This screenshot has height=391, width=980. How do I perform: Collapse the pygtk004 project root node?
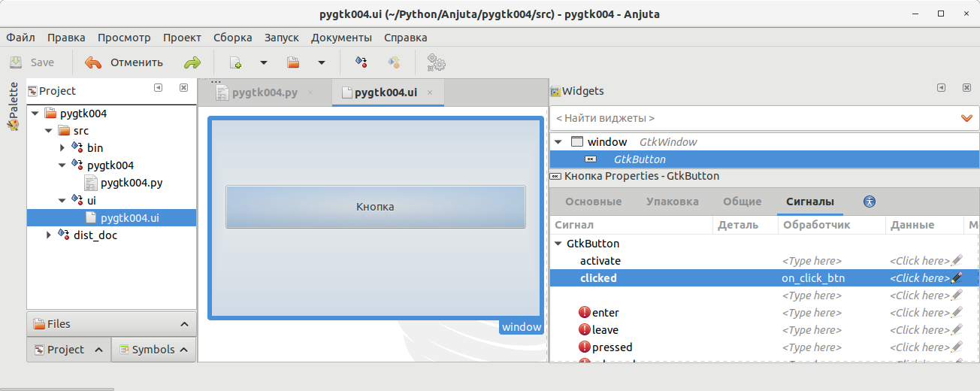point(35,114)
